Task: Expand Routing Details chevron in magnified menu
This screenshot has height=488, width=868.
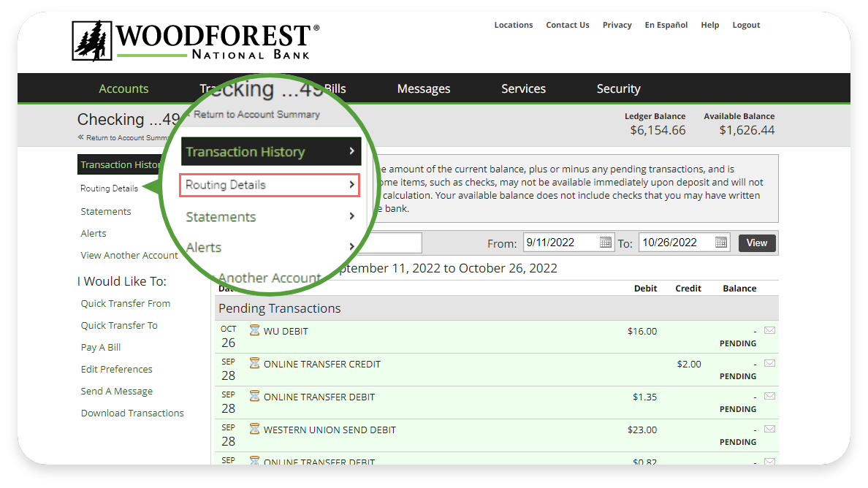Action: pyautogui.click(x=351, y=185)
